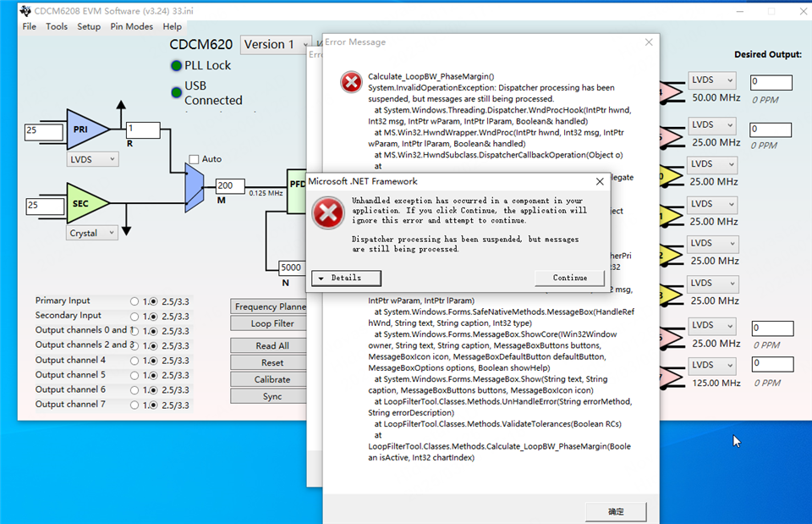The height and width of the screenshot is (524, 812).
Task: Select 1.8 radio for Output channel 4
Action: tap(134, 361)
